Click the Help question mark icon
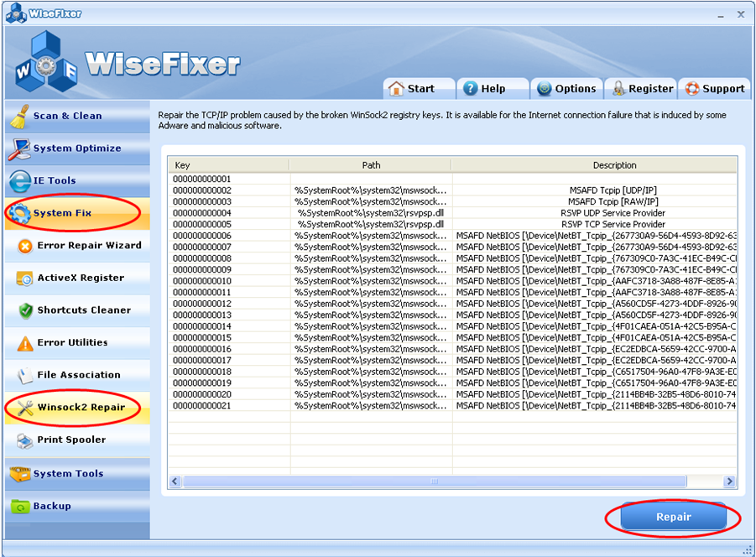Image resolution: width=756 pixels, height=557 pixels. (470, 89)
